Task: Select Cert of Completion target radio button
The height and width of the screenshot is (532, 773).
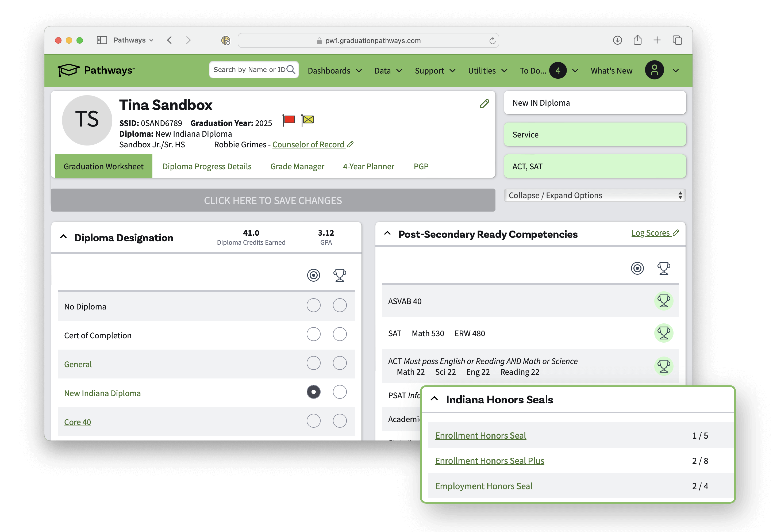Action: [314, 334]
